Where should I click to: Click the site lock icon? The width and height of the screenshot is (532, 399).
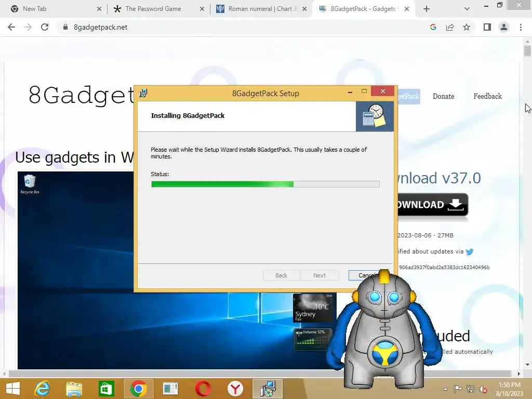pos(65,27)
